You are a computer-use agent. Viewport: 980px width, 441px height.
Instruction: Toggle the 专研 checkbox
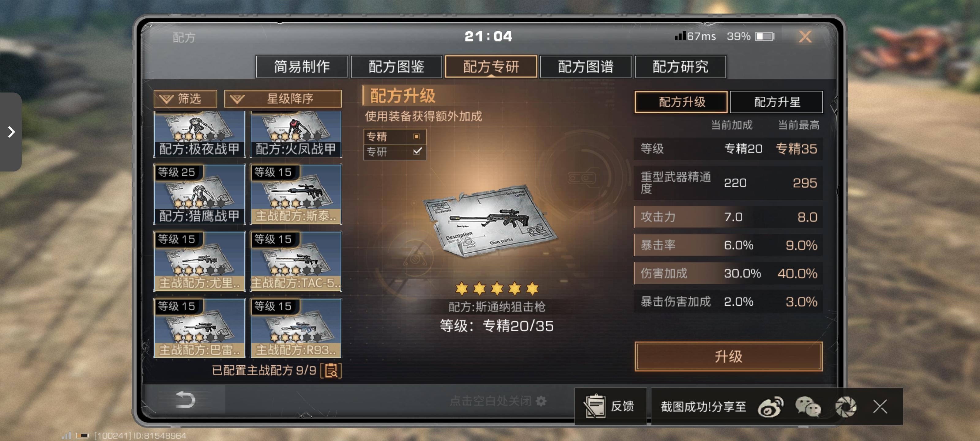pyautogui.click(x=417, y=151)
